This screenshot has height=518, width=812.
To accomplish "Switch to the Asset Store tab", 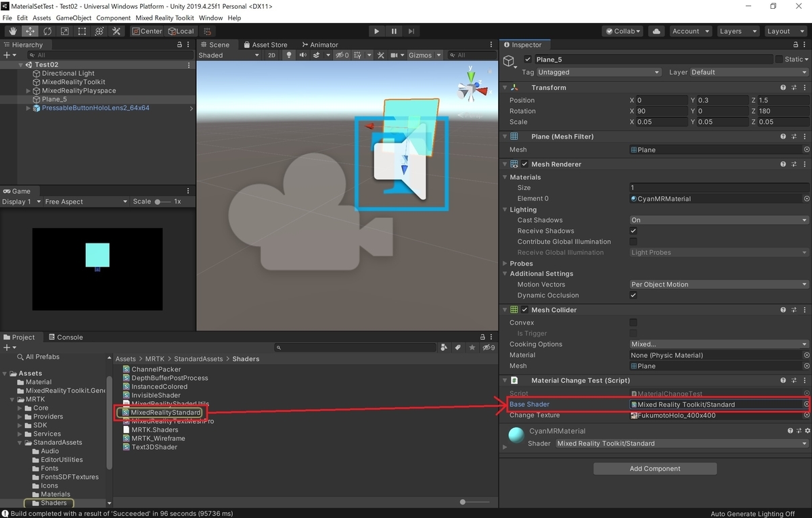I will [x=265, y=45].
